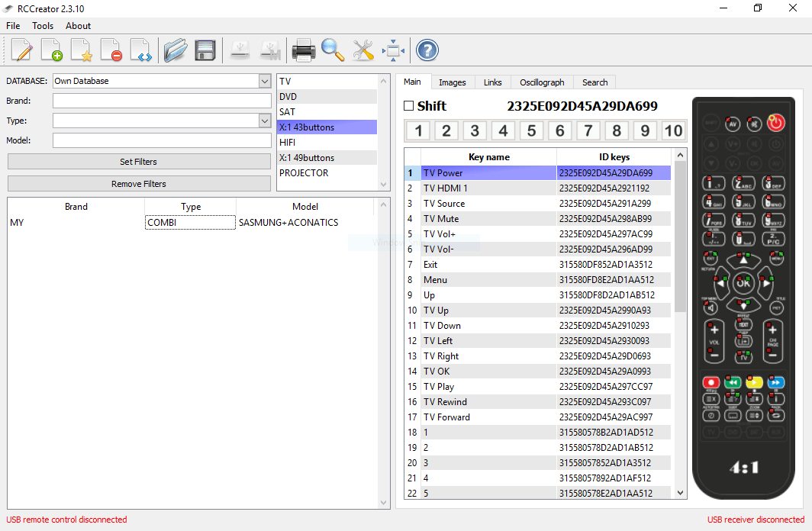Click the Model input field
The width and height of the screenshot is (812, 531).
click(x=162, y=140)
